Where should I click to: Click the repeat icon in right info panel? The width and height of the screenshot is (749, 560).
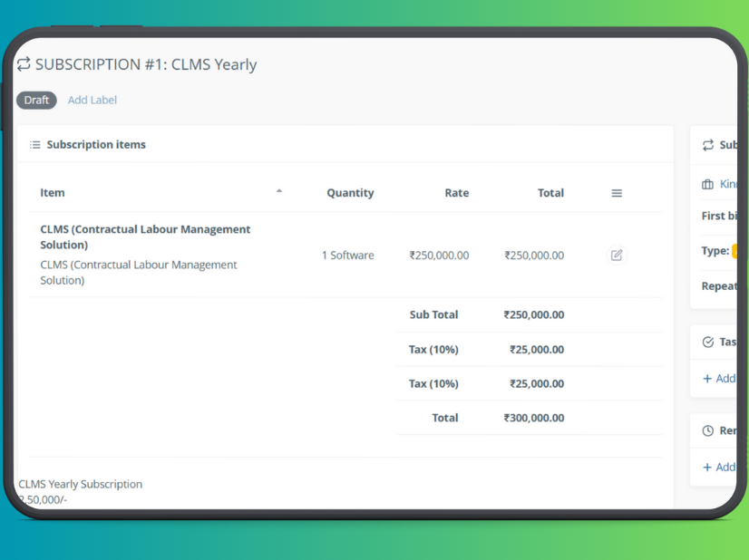(x=708, y=145)
